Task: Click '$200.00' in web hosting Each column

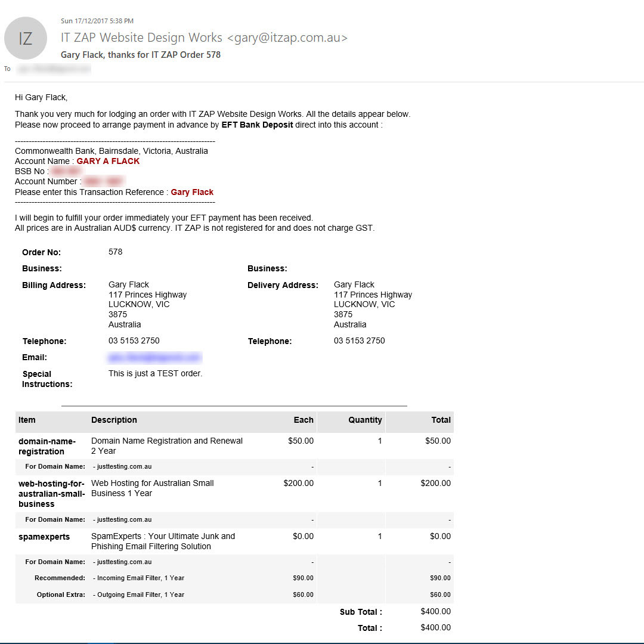Action: click(x=299, y=483)
